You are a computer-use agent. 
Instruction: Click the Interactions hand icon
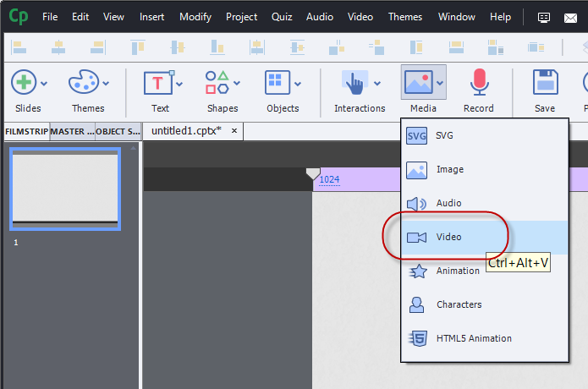click(354, 83)
